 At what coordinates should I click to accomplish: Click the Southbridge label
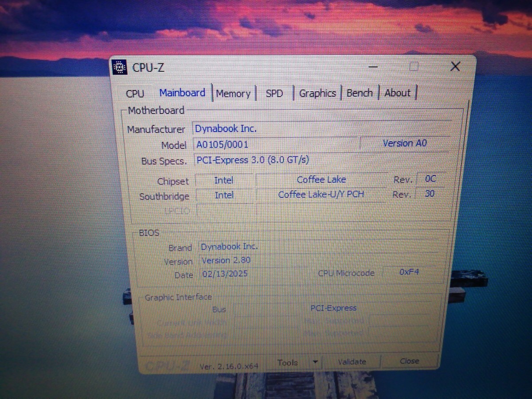pyautogui.click(x=164, y=196)
